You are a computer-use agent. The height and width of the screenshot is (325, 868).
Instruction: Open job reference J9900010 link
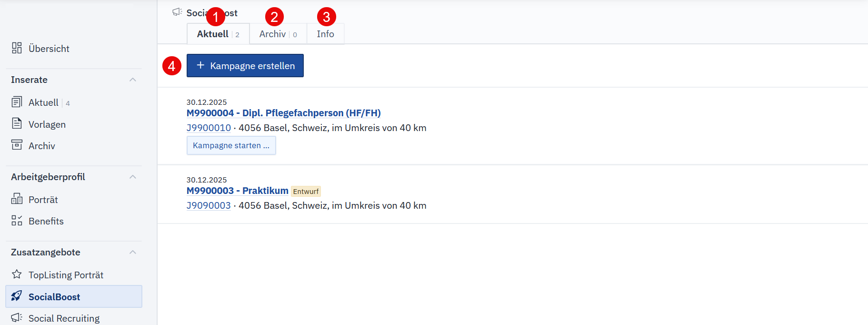209,128
